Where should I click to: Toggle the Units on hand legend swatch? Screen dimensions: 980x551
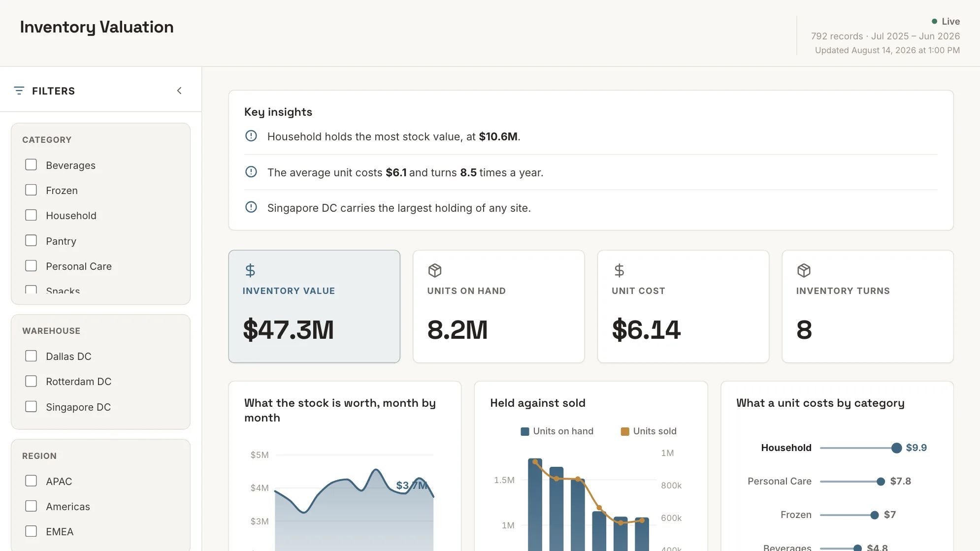click(x=525, y=431)
